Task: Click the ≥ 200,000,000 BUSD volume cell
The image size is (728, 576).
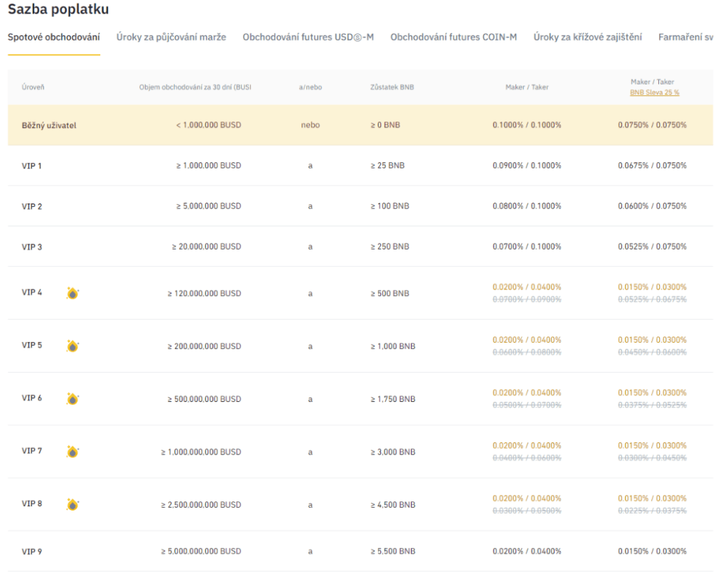Action: (x=204, y=346)
